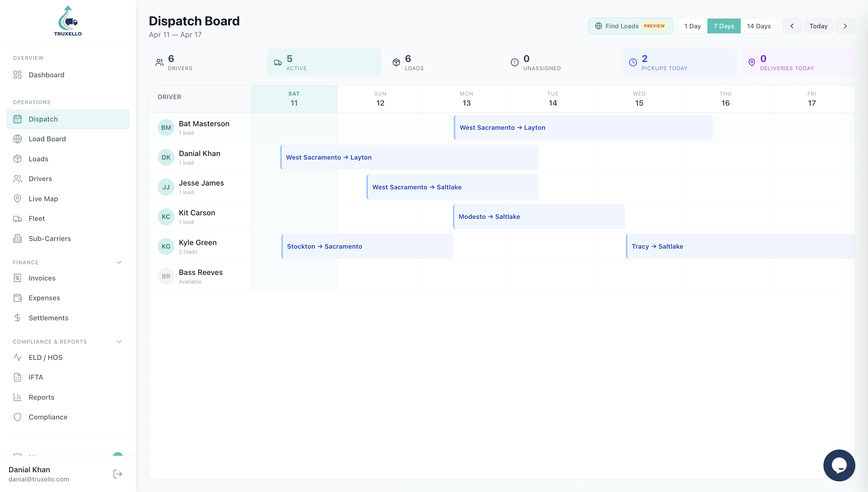
Task: Open Kyle Green's Tracy → Saltlake load bar
Action: coord(710,246)
